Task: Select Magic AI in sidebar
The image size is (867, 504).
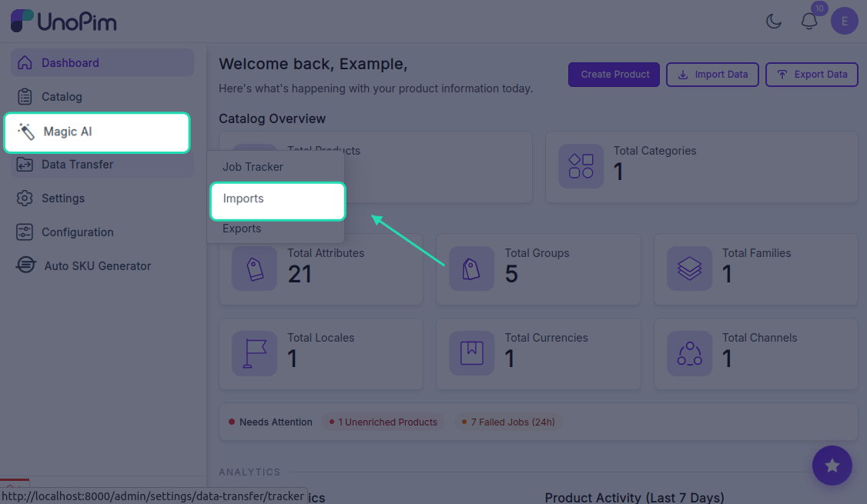Action: click(97, 132)
